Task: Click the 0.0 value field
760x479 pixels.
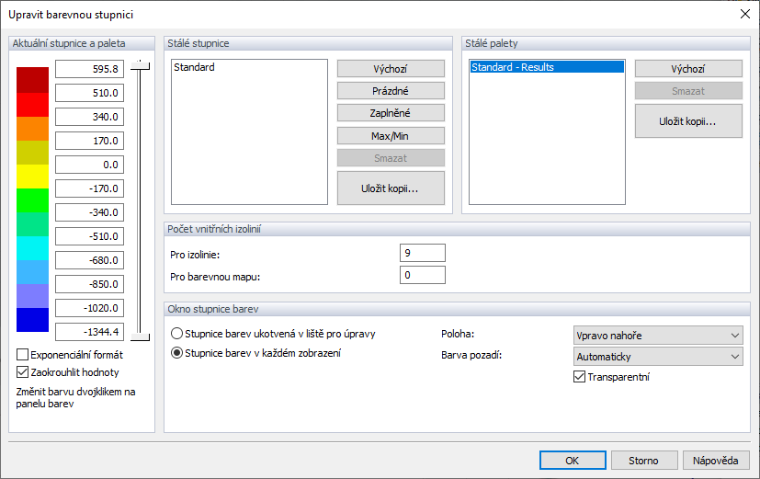Action: [90, 164]
